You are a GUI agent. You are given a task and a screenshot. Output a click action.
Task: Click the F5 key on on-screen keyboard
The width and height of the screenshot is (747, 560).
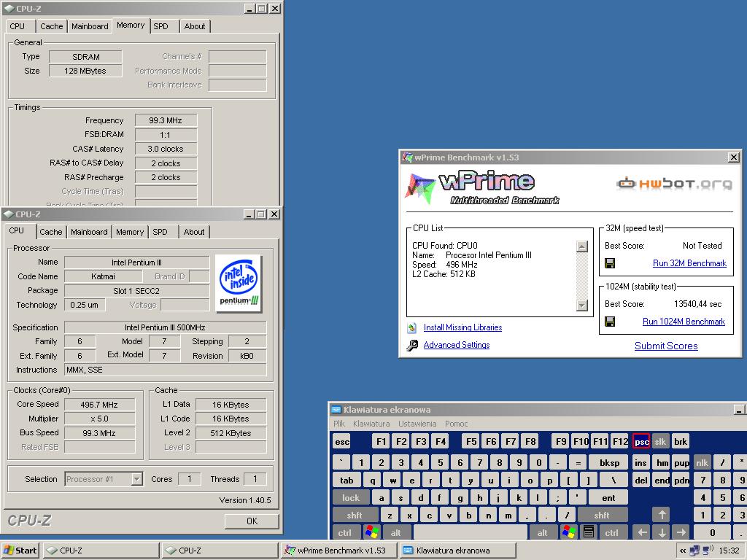(471, 441)
